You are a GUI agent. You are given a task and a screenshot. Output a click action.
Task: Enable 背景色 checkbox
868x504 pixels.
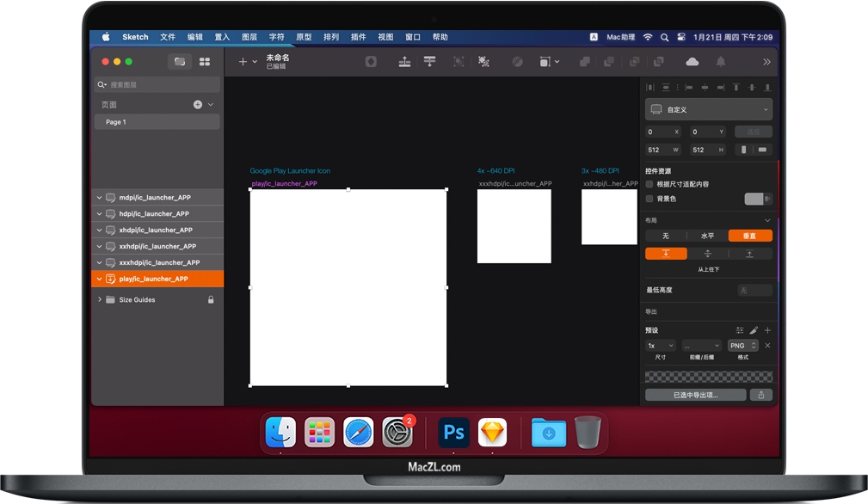(x=649, y=199)
